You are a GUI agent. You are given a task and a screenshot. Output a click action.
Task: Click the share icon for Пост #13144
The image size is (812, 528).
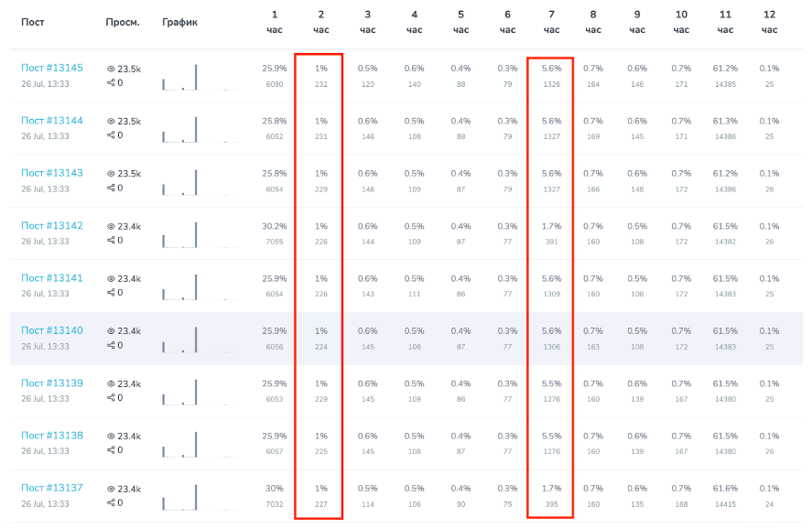(x=111, y=135)
